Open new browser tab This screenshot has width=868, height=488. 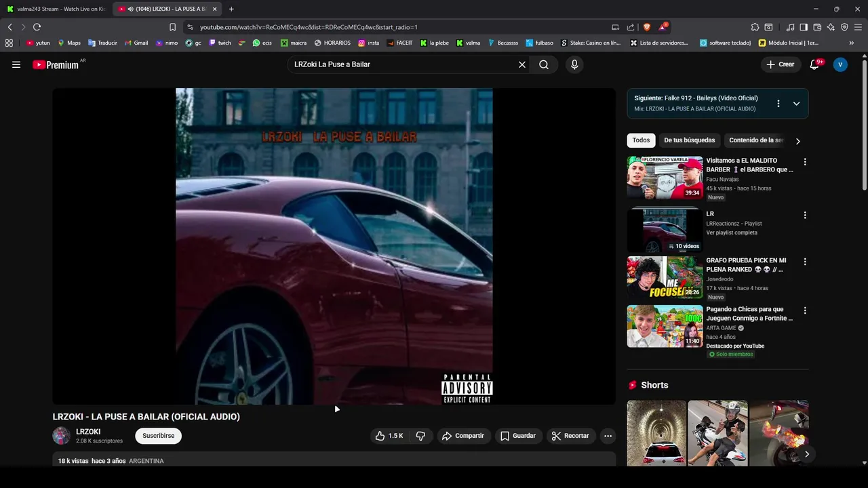(231, 9)
